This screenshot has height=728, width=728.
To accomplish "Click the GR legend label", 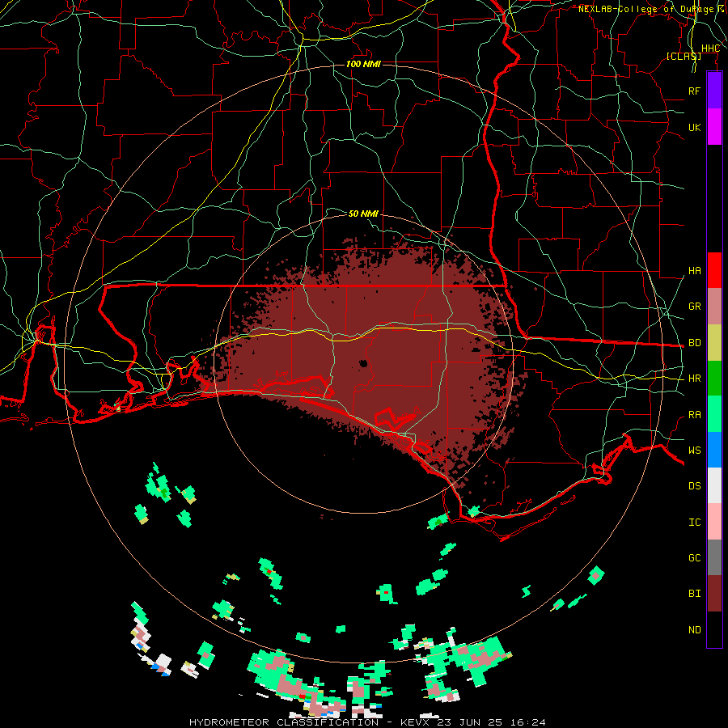I will 694,307.
